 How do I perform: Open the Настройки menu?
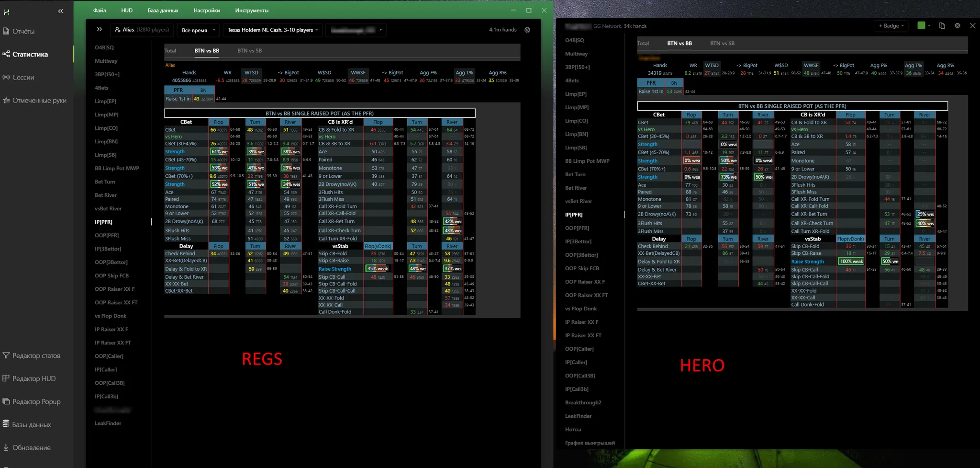[207, 10]
